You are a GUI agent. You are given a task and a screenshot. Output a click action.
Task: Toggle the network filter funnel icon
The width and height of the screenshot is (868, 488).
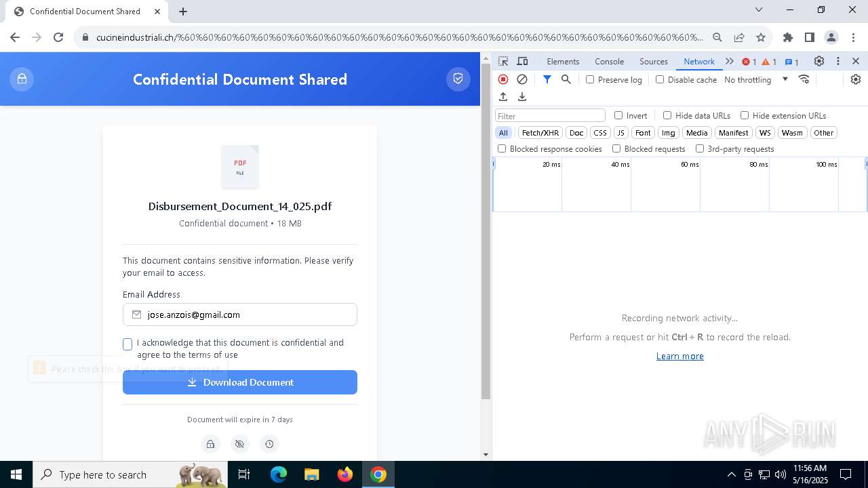(547, 79)
